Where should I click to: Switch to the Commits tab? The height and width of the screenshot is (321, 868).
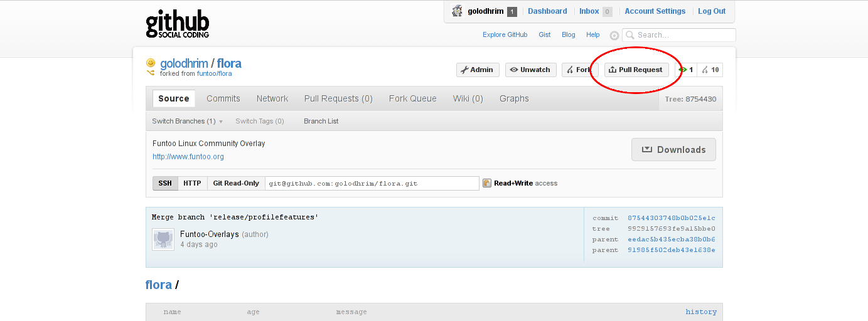tap(223, 98)
